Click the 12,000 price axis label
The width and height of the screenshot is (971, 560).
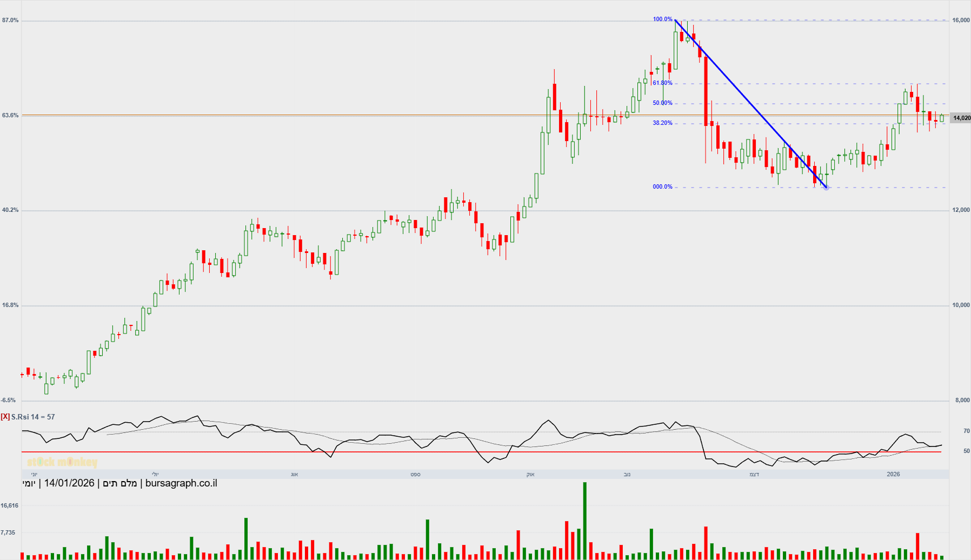click(961, 210)
